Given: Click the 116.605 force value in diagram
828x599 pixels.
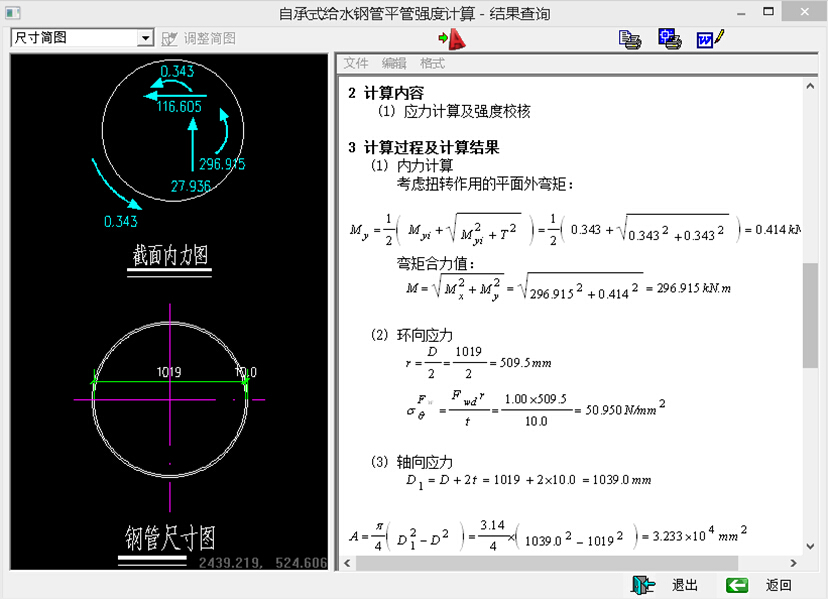Looking at the screenshot, I should click(x=179, y=107).
